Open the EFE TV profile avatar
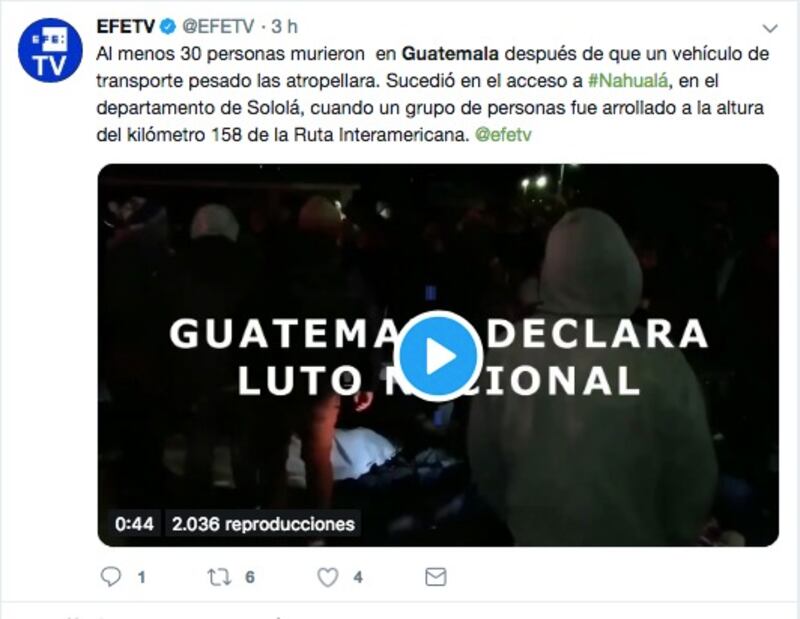The image size is (800, 619). [50, 50]
